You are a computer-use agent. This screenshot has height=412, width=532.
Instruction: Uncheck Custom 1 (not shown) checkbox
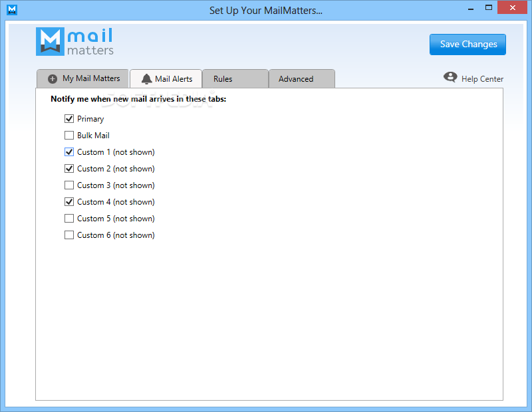tap(69, 152)
